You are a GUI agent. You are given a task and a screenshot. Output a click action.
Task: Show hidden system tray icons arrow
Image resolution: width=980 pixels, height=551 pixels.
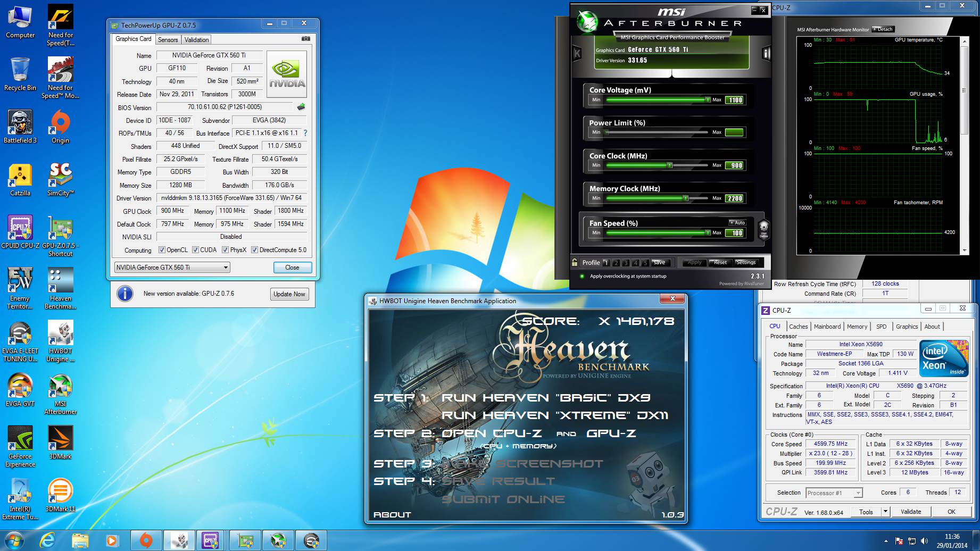click(x=886, y=541)
